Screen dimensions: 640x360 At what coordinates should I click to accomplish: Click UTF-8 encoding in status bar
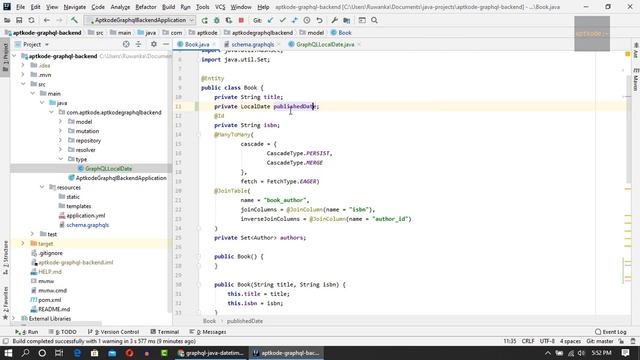[547, 341]
